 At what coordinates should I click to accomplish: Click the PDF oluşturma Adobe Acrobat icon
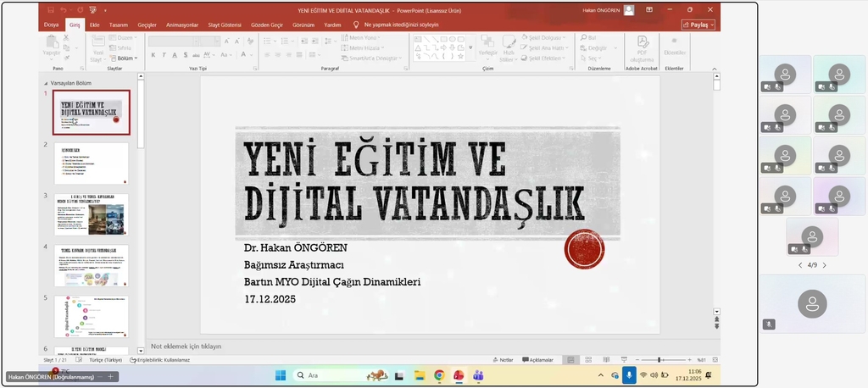click(642, 45)
